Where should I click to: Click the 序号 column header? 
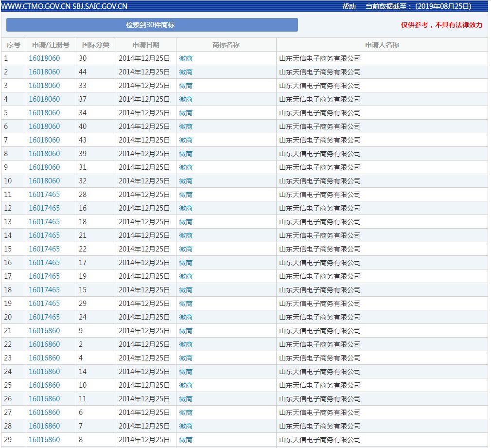coord(14,45)
